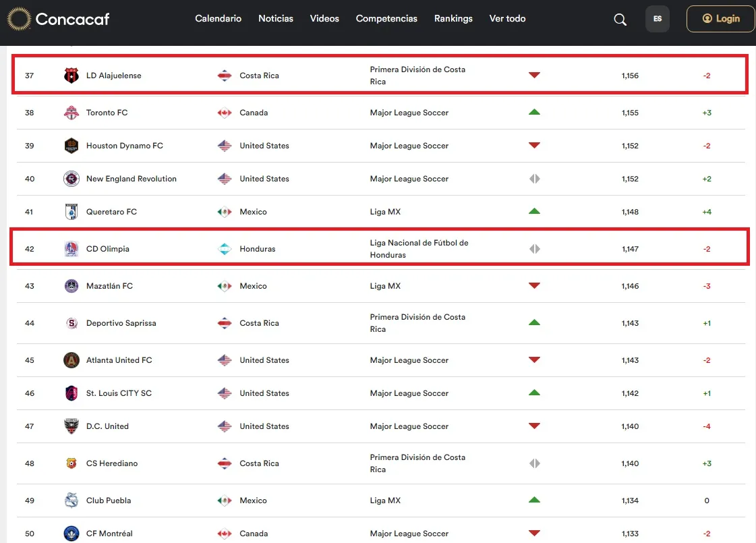Image resolution: width=756 pixels, height=543 pixels.
Task: Open the search magnifier icon
Action: (620, 20)
